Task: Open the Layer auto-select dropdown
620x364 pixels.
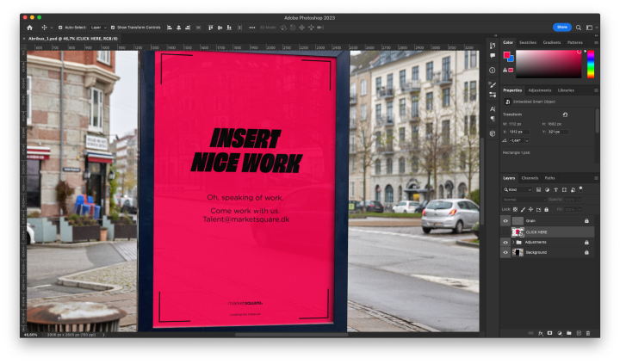Action: 98,28
